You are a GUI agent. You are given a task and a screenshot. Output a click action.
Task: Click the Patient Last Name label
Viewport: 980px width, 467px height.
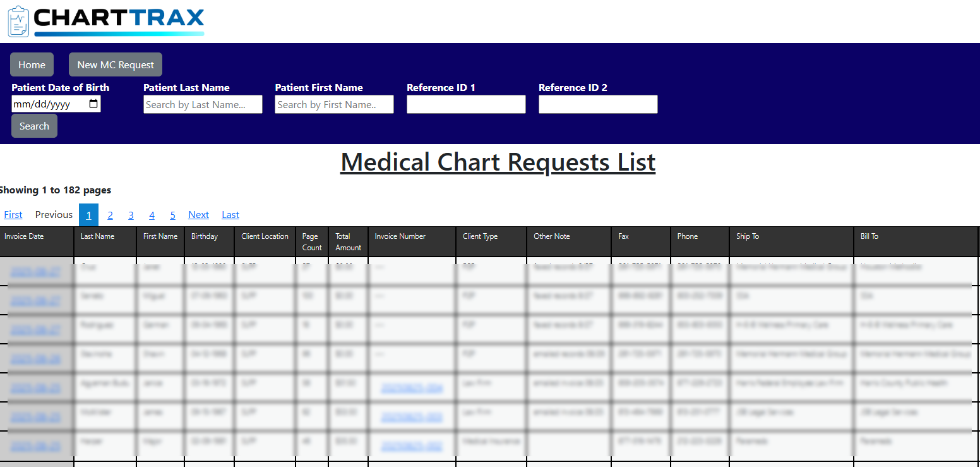[x=186, y=88]
